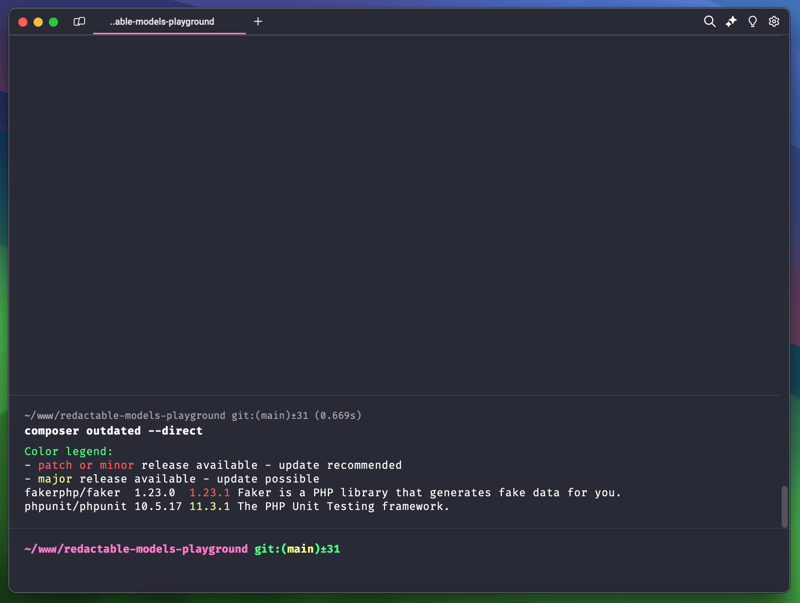
Task: Click the yellow minimize window button
Action: (38, 21)
